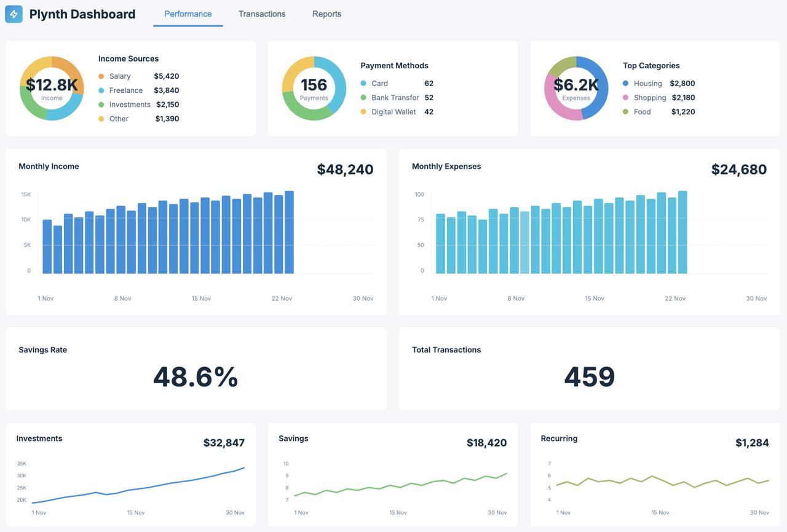
Task: Click the 156 Payments donut chart center
Action: click(314, 88)
